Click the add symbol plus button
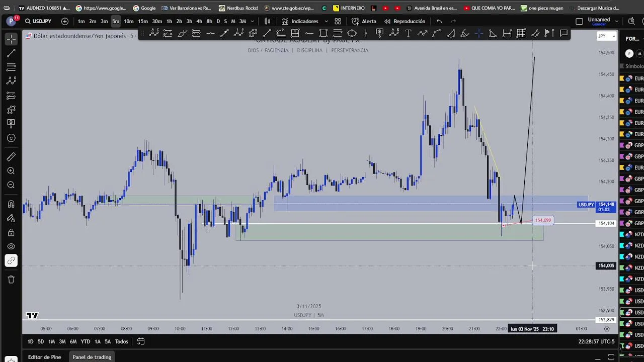Screen dimensions: 644x362 (x=65, y=21)
